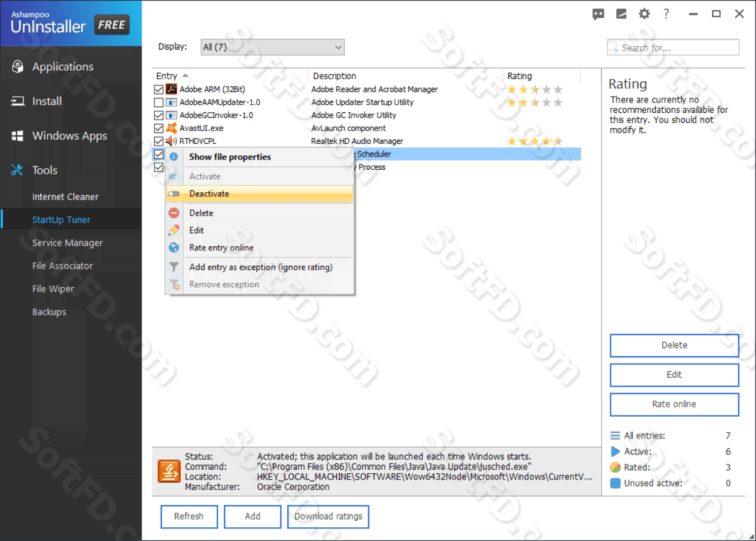The width and height of the screenshot is (756, 541).
Task: Click 'Realtek HD Audio Manager' description
Action: coord(357,141)
